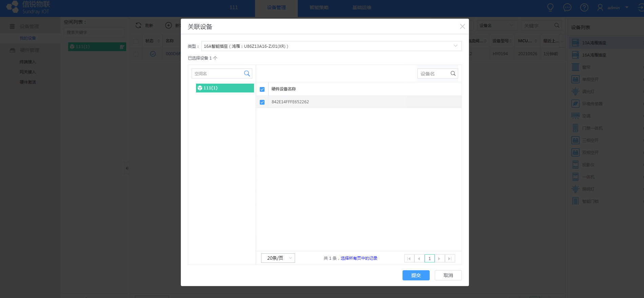The width and height of the screenshot is (644, 298).
Task: Switch to the 基础运维 top tab
Action: [x=362, y=7]
